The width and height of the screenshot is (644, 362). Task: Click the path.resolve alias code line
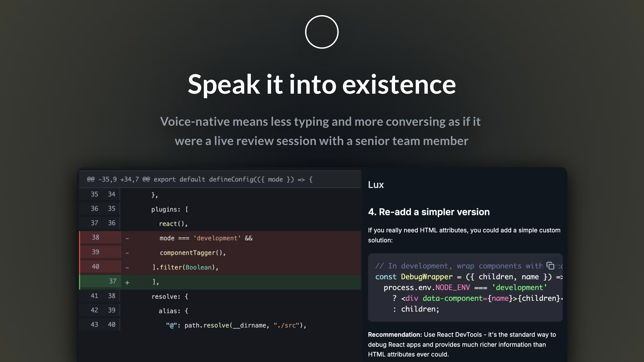point(236,325)
